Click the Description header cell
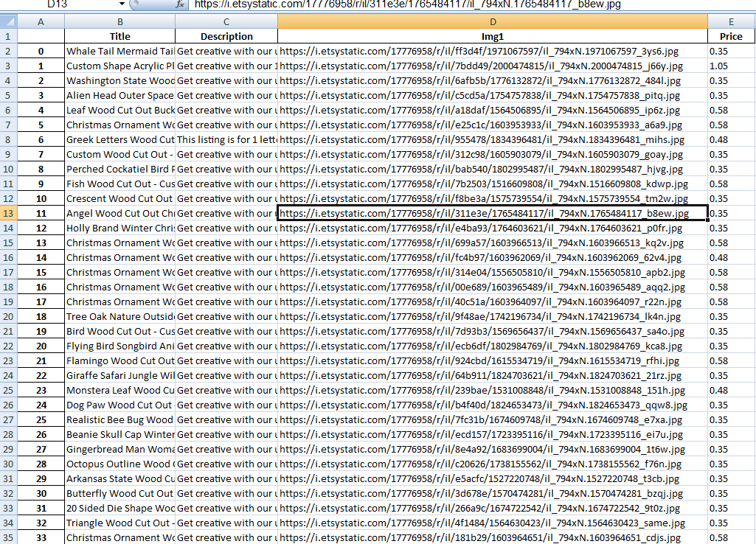Screen dimensions: 756x544 [226, 37]
